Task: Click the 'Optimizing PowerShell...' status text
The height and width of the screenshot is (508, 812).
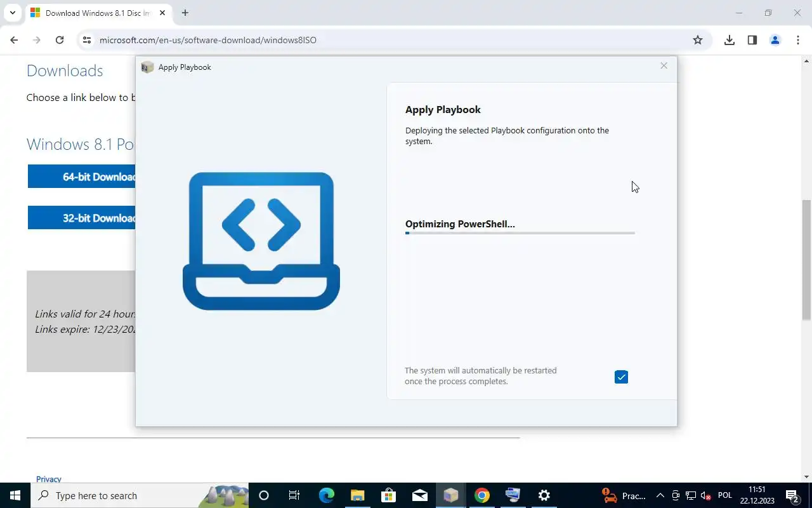Action: tap(460, 224)
